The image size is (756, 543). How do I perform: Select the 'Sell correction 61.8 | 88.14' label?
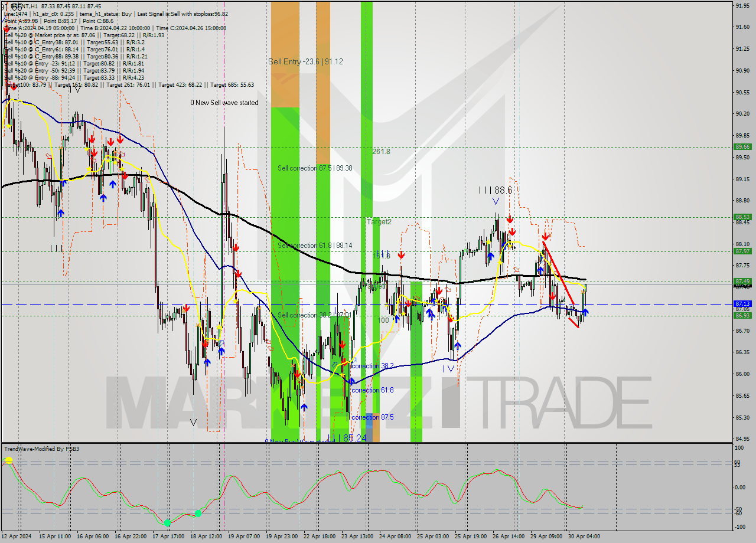[315, 246]
